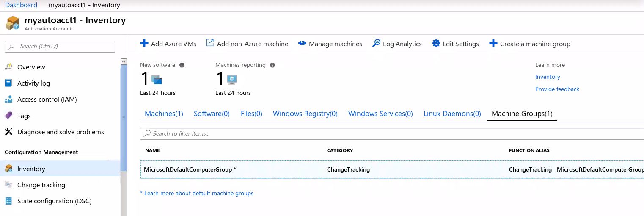The image size is (644, 216).
Task: Click the Edit Settings gear icon
Action: tap(436, 44)
